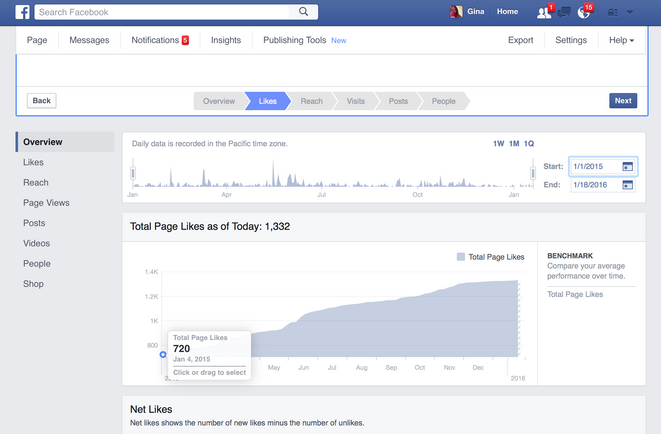Select Likes in the Insights sidebar
Screen dimensions: 661x434
[33, 162]
